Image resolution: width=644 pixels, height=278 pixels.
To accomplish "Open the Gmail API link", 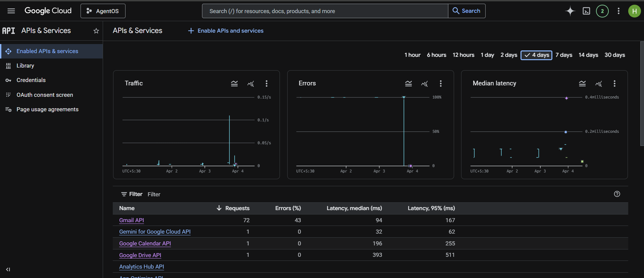I will pyautogui.click(x=132, y=220).
